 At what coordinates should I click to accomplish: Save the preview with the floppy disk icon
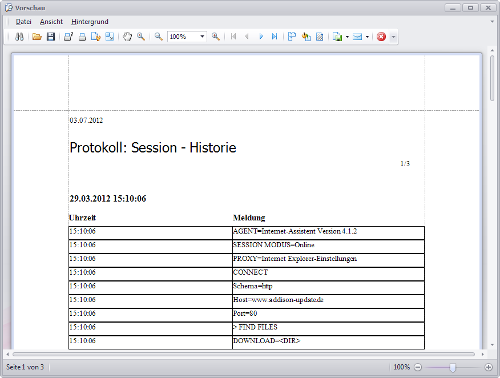(51, 37)
